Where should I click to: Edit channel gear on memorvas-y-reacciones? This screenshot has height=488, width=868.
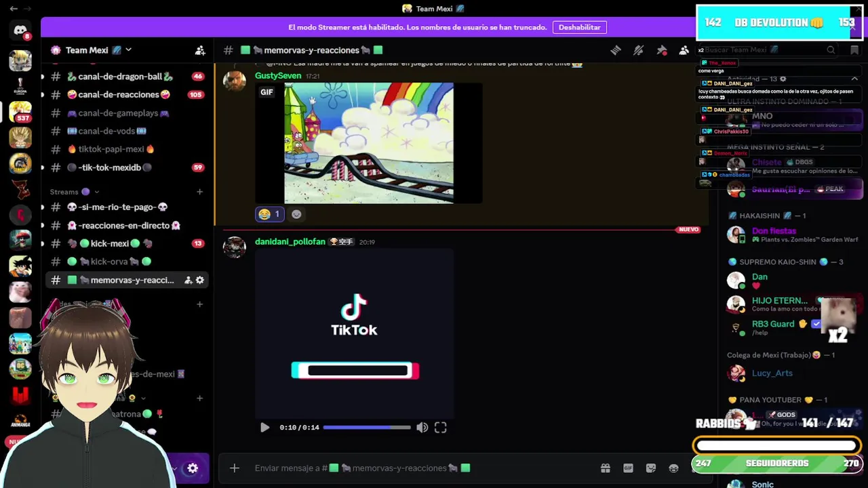(200, 280)
